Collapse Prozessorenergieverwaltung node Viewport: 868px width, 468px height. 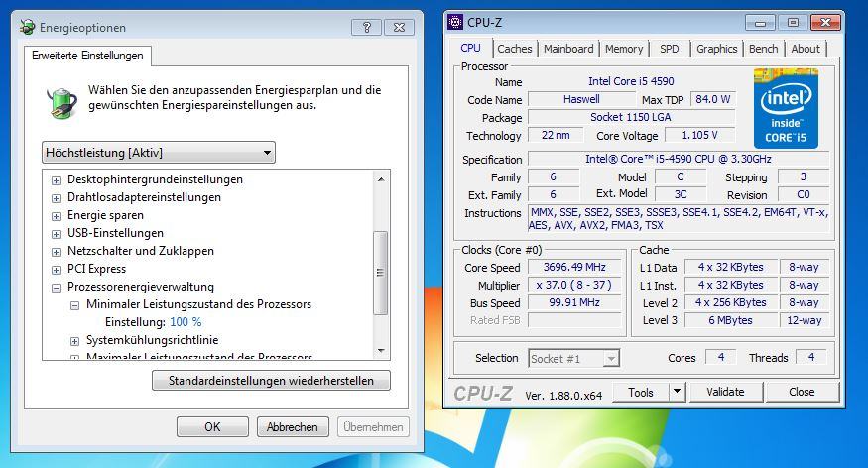[x=56, y=288]
